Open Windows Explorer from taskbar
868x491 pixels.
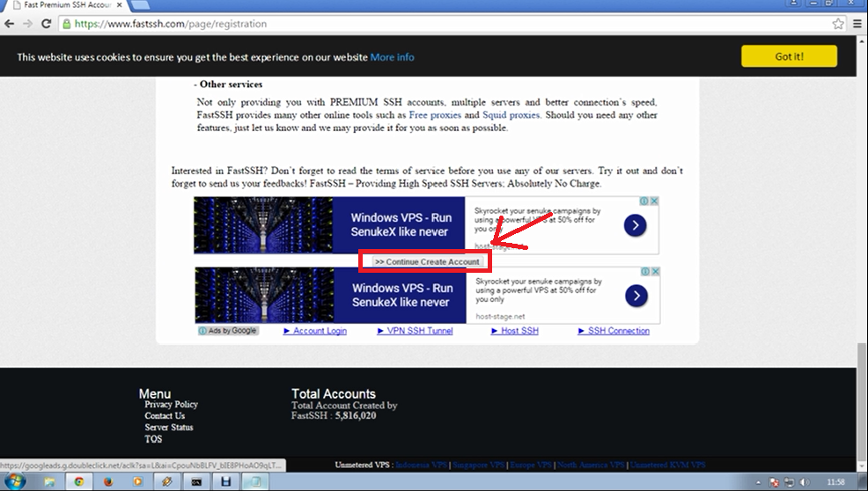49,482
